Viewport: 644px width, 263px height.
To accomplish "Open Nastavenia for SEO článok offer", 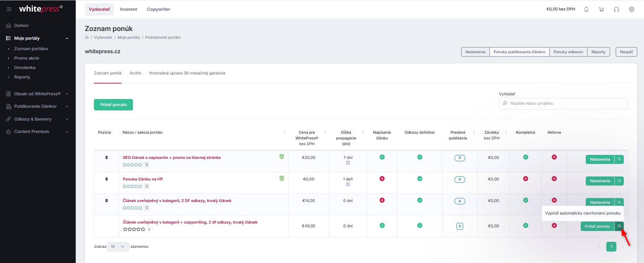I will pyautogui.click(x=600, y=159).
